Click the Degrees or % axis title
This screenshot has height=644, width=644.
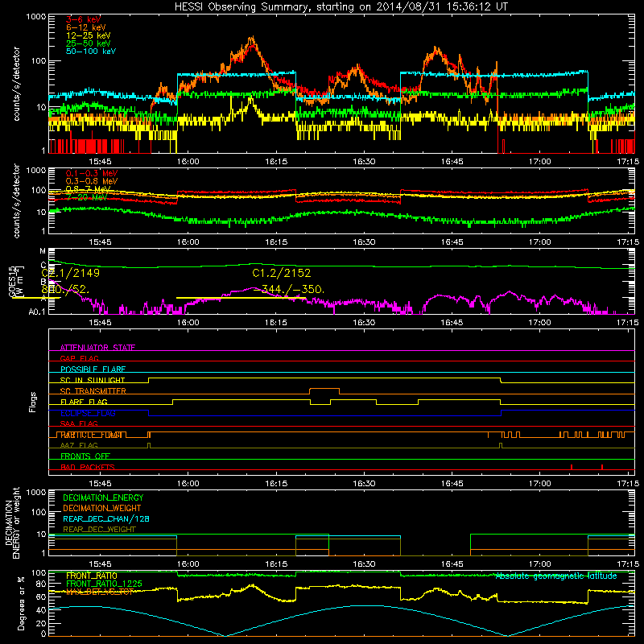coord(22,603)
